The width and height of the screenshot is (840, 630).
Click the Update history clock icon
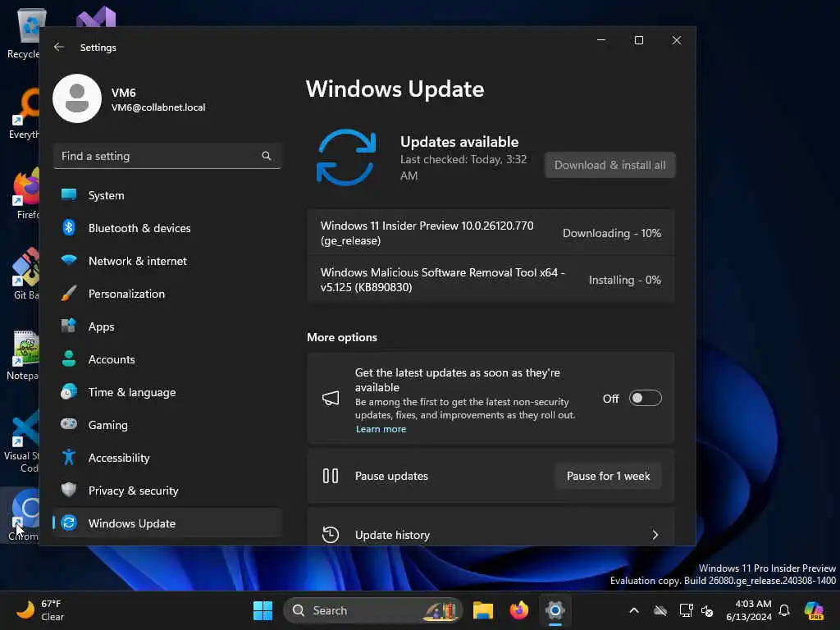[x=331, y=535]
